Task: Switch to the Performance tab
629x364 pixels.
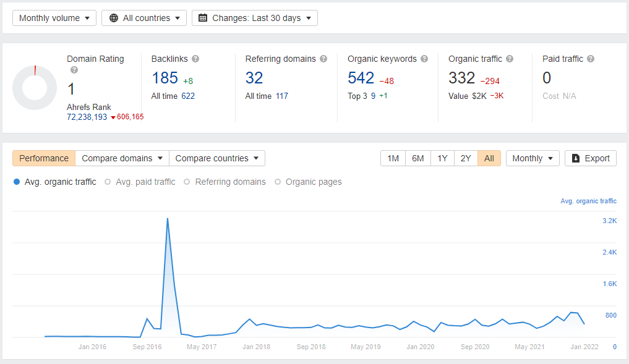Action: point(43,158)
